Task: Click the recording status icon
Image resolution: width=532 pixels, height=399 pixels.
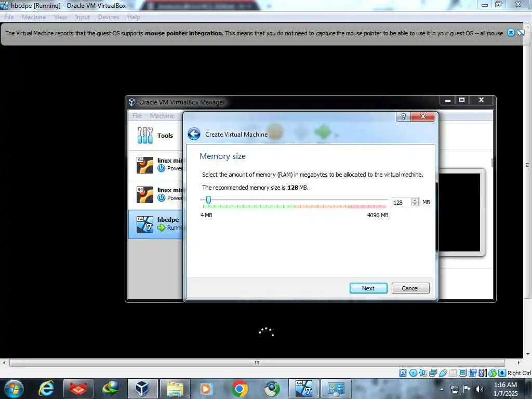Action: click(x=472, y=373)
